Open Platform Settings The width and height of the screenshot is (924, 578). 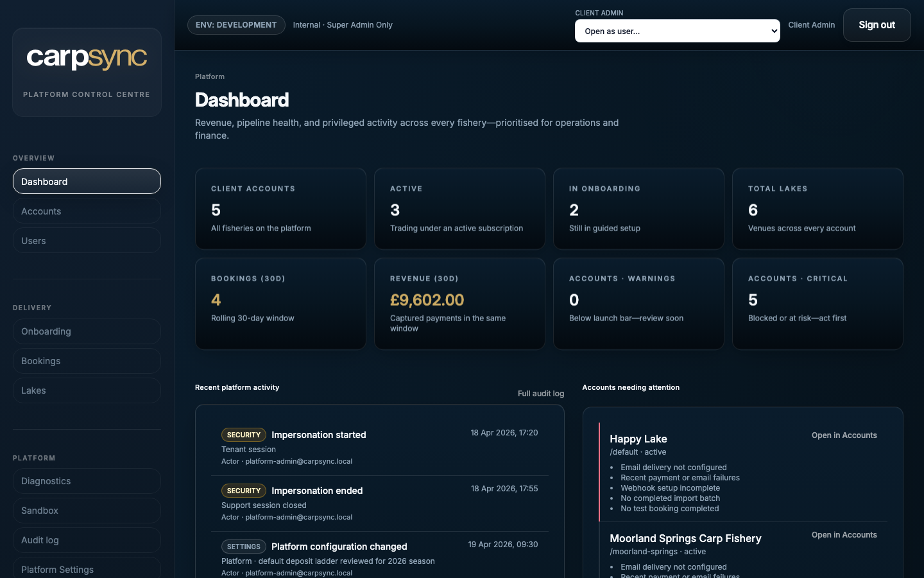[x=87, y=568]
